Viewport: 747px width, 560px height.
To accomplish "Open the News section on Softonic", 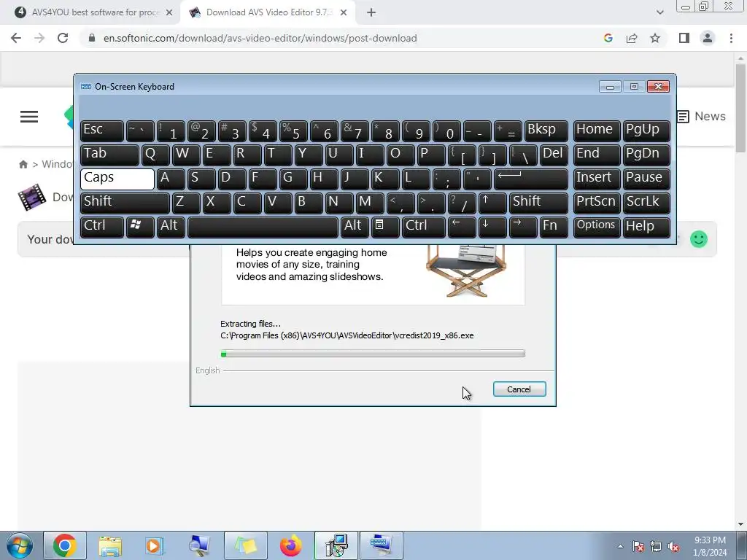I will 701,117.
